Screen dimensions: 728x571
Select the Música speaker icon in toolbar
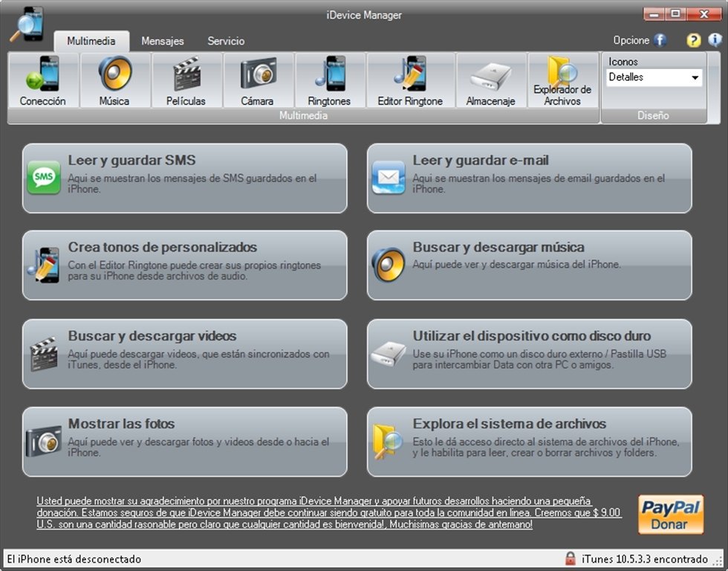(114, 80)
